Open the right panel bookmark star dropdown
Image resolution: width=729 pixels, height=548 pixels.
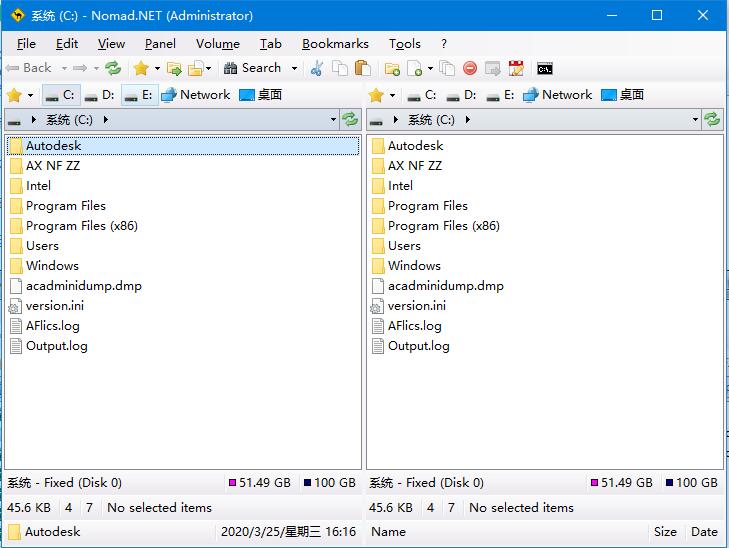[392, 96]
